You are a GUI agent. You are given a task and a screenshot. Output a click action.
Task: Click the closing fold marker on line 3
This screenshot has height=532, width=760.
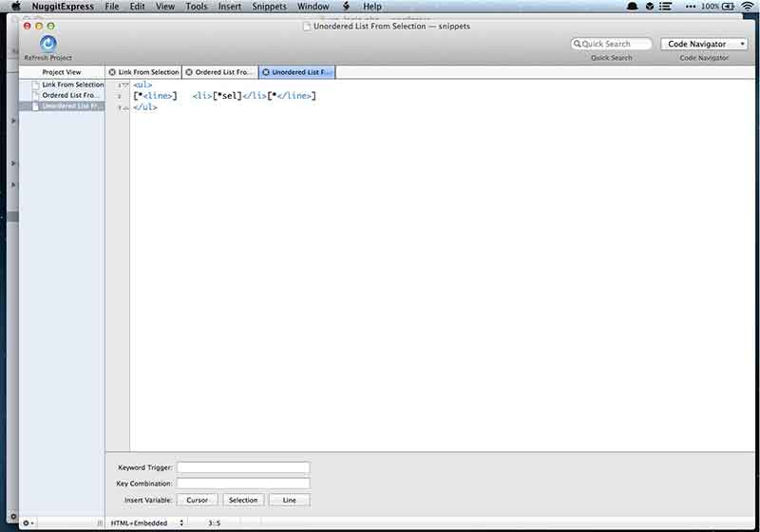click(125, 107)
